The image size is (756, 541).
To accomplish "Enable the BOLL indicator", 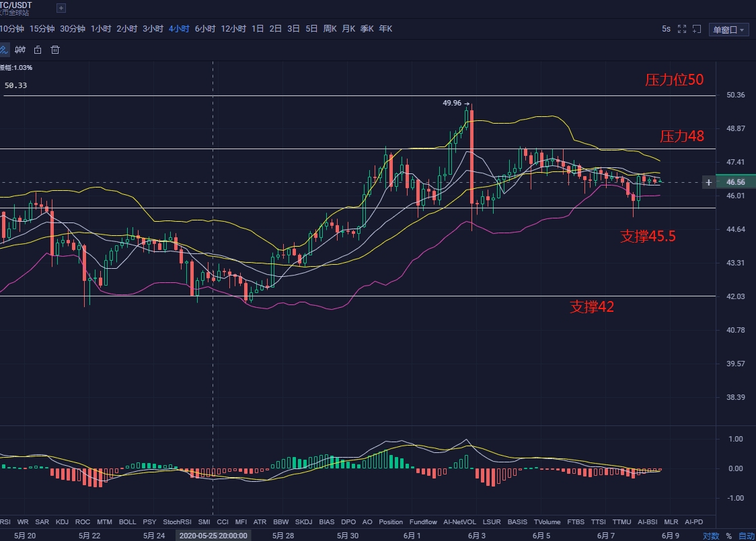I will tap(127, 522).
